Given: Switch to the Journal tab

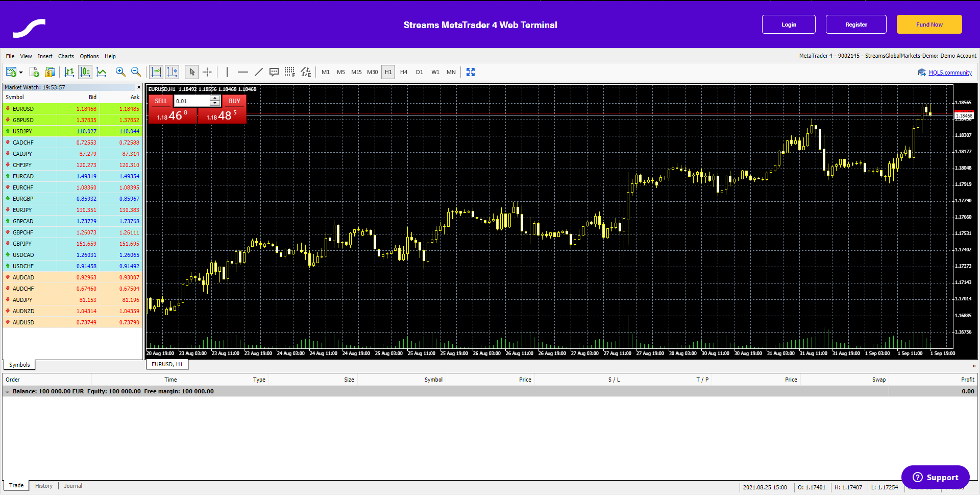Looking at the screenshot, I should 73,486.
